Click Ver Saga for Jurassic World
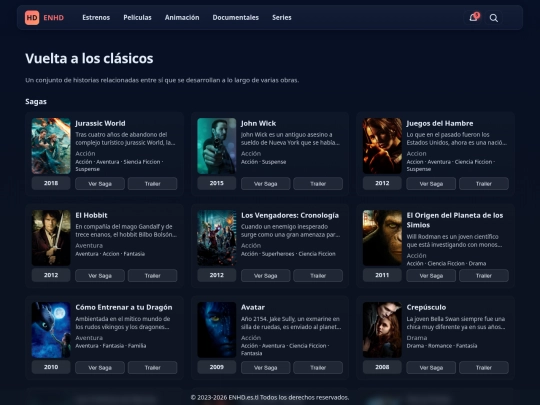Viewport: 540px width, 405px height. (100, 184)
